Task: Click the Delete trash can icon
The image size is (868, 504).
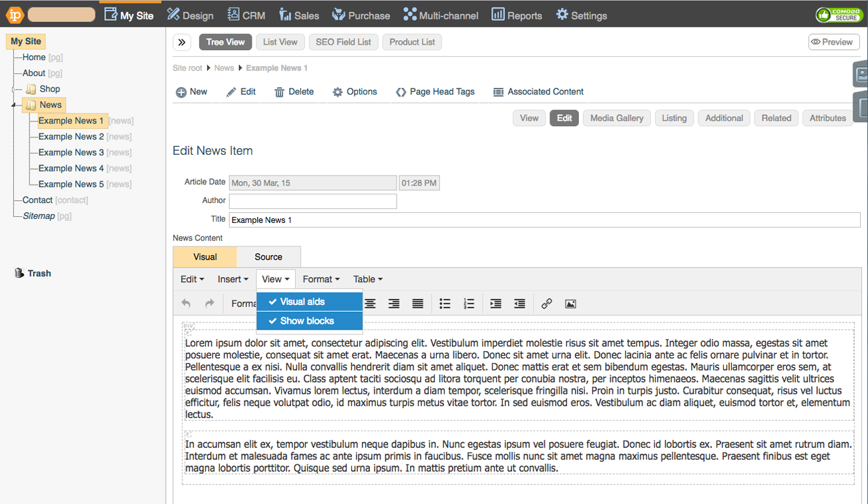Action: pos(280,92)
